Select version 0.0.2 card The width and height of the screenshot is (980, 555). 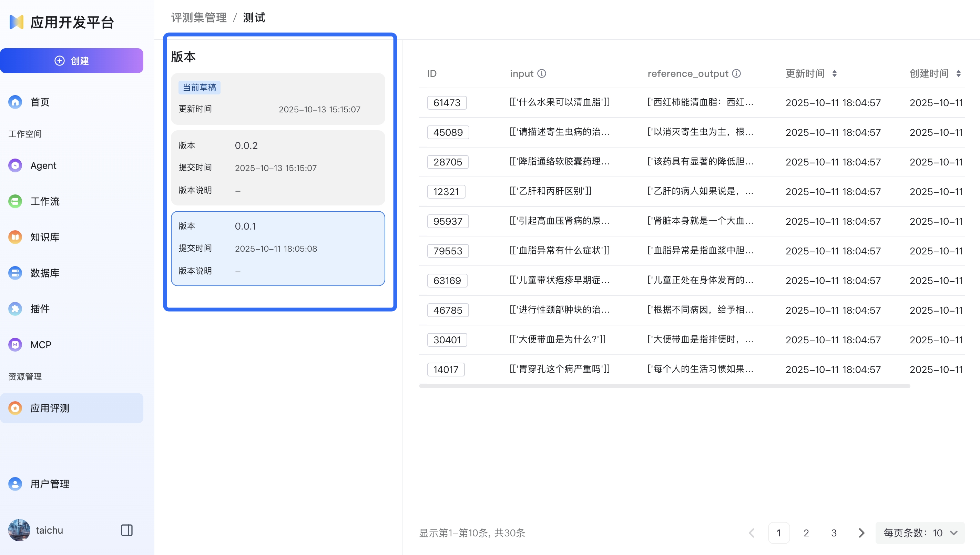[277, 168]
